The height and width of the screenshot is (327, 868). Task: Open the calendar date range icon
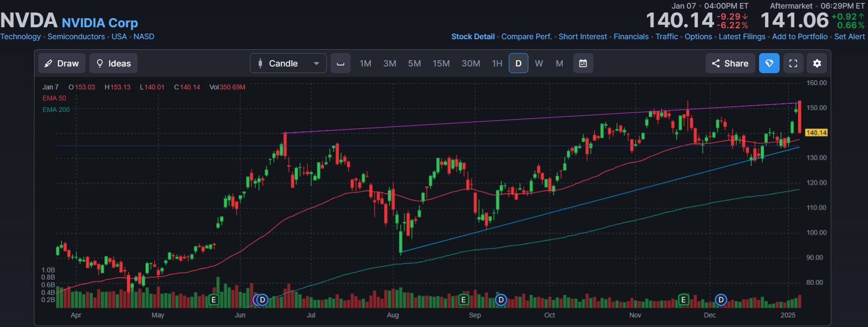tap(583, 63)
